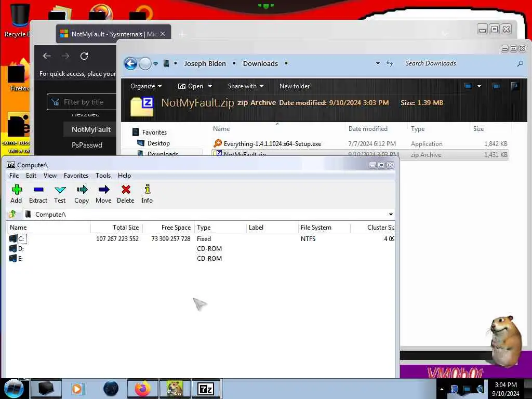Refresh the Explorer address bar

coord(390,63)
